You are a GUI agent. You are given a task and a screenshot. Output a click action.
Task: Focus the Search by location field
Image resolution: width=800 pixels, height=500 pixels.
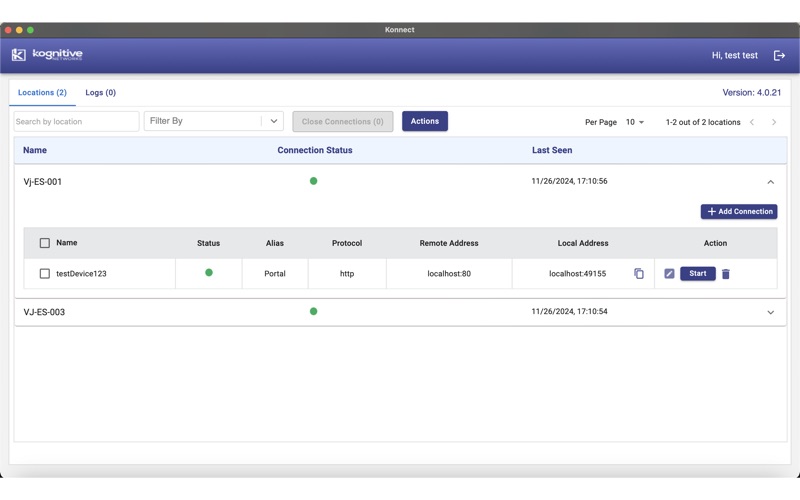76,121
